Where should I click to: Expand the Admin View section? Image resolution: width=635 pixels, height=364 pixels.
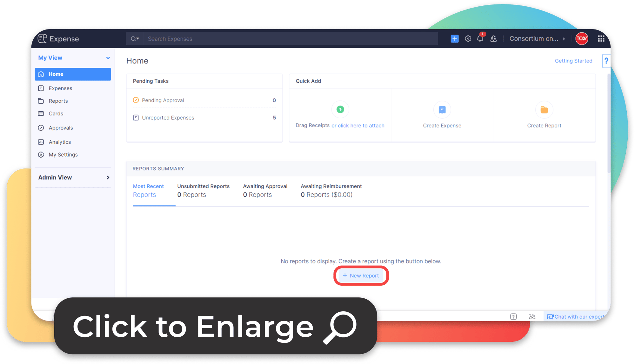108,178
